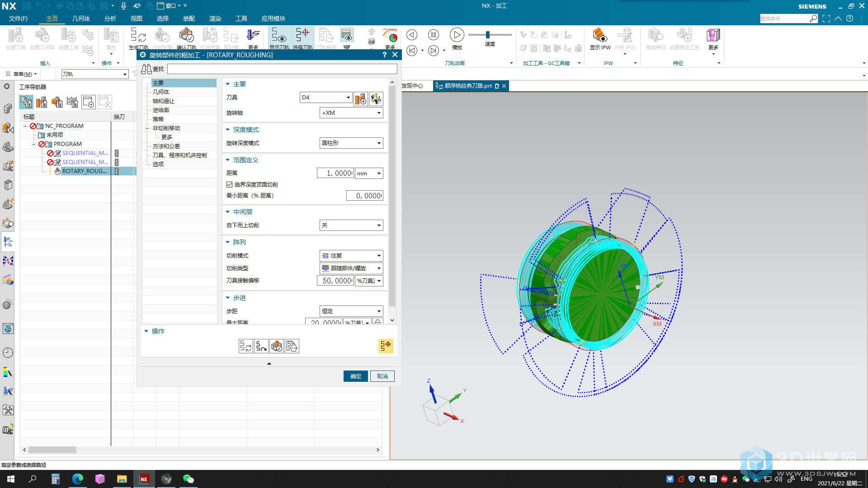Click the create/select tool icon beside D4
The width and height of the screenshot is (868, 488).
361,99
